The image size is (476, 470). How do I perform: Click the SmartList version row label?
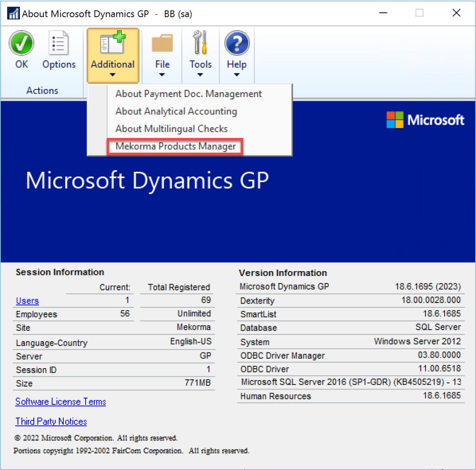(258, 314)
